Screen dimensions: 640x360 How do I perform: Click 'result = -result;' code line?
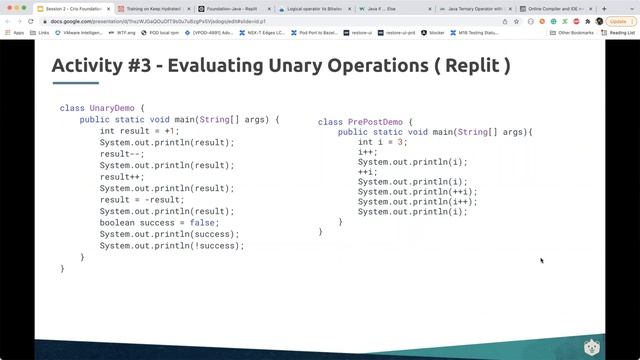142,200
